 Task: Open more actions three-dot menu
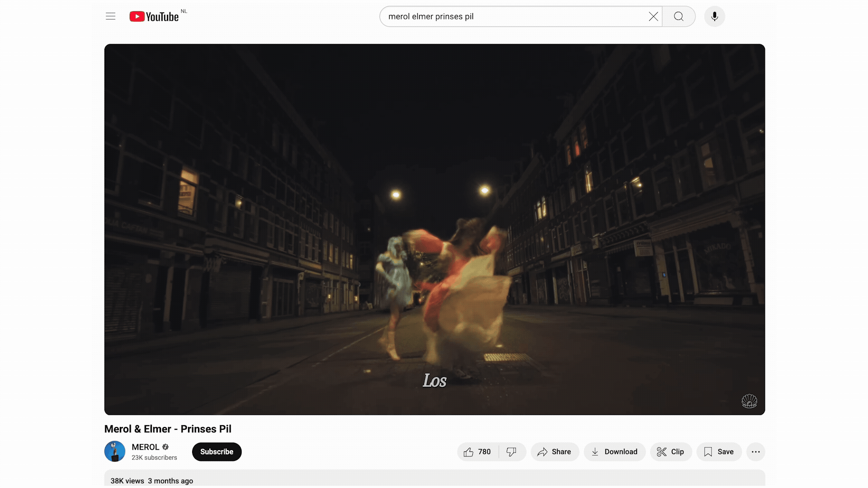(755, 452)
